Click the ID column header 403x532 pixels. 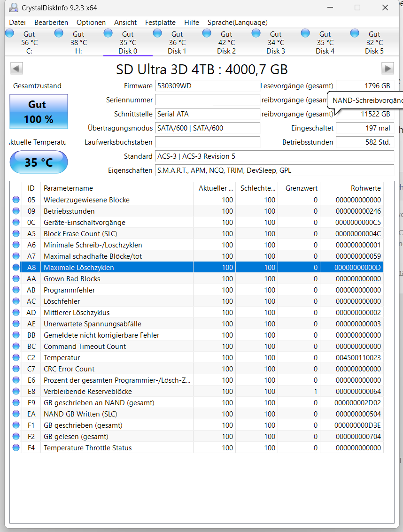coord(31,188)
